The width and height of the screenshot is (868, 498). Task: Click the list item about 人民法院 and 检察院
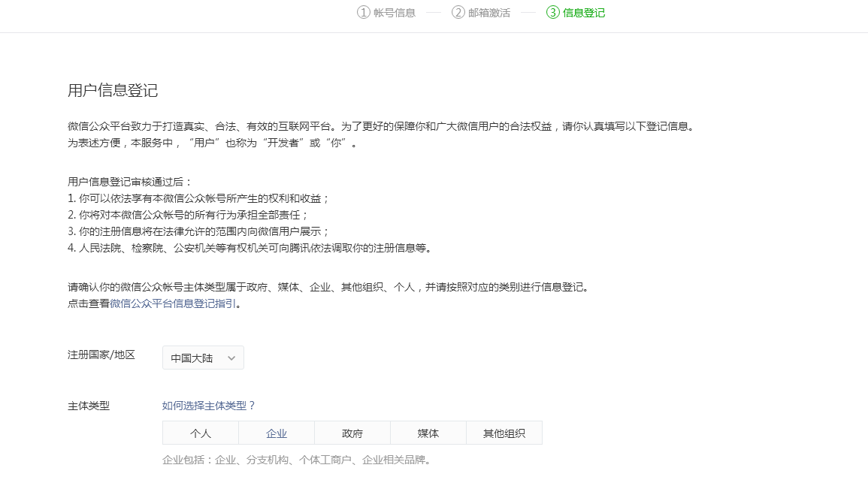(x=250, y=248)
